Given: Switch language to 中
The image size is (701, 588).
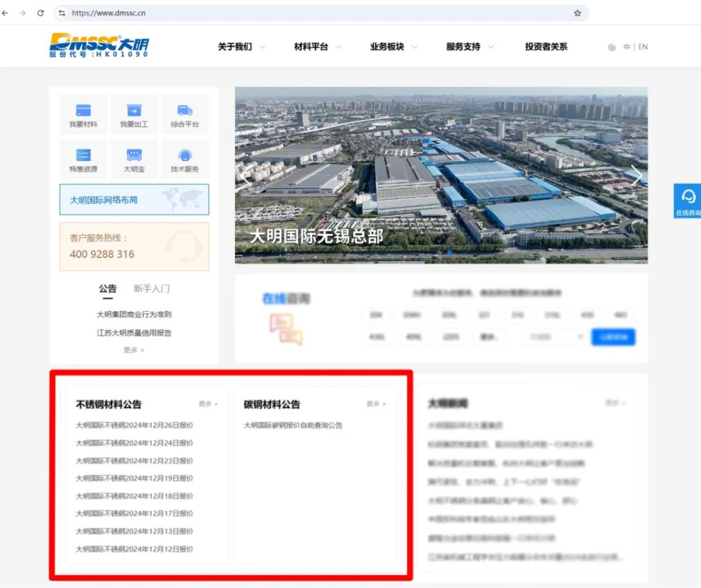Looking at the screenshot, I should 627,47.
